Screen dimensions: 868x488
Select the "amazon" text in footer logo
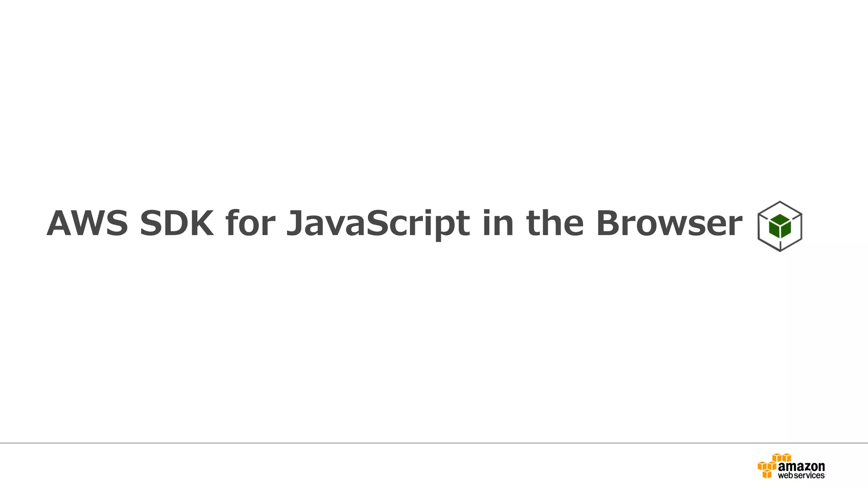coord(801,466)
